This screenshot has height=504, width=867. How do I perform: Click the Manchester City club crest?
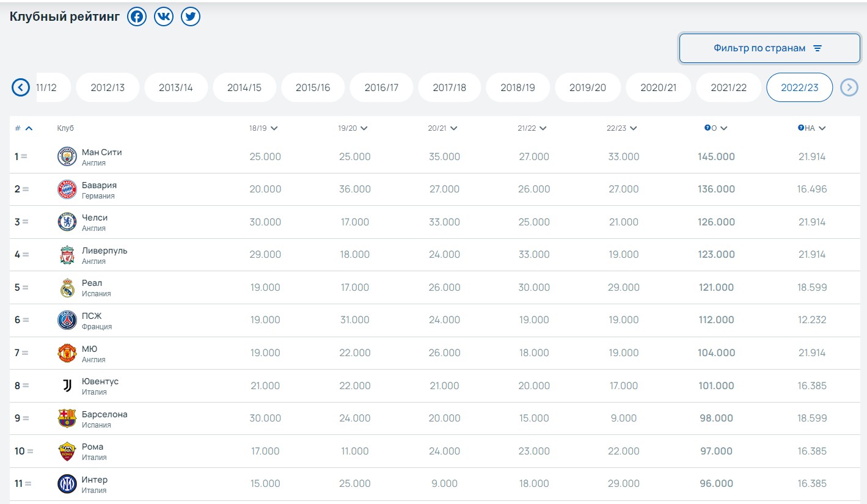(x=67, y=157)
